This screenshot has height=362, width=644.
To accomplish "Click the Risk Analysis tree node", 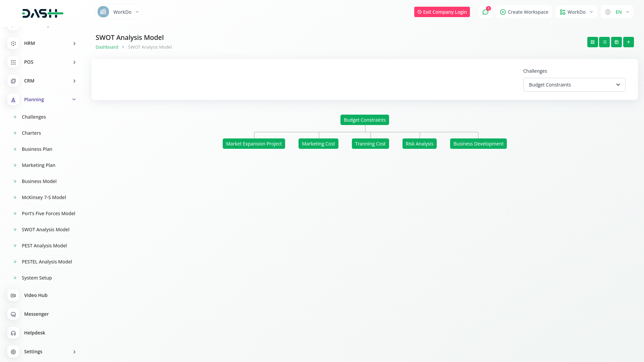I will pyautogui.click(x=419, y=144).
